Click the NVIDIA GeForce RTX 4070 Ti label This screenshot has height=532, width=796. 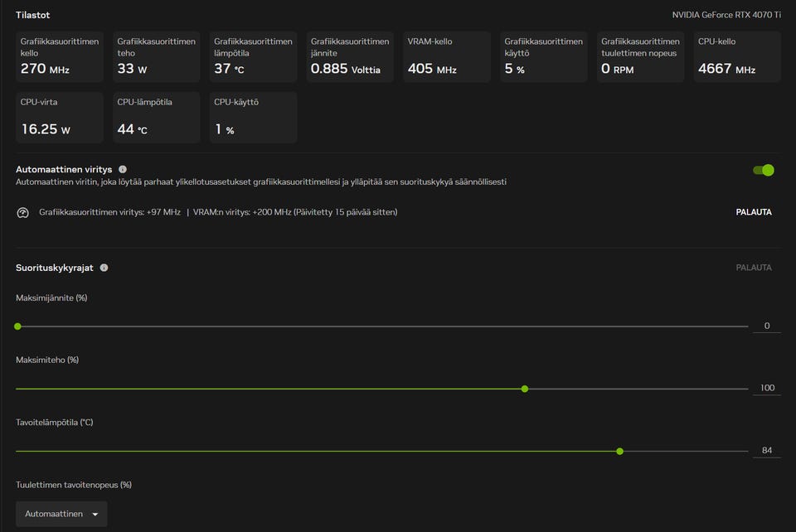pos(726,15)
